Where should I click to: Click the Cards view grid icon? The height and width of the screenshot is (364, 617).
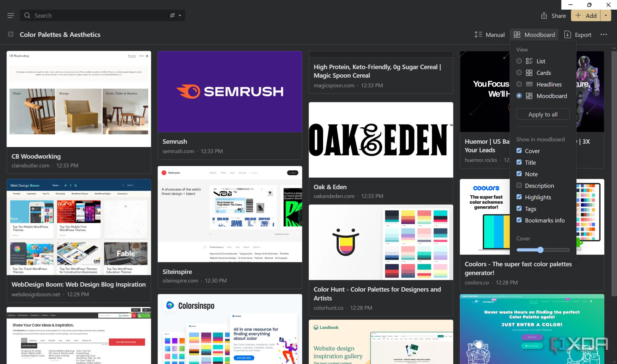(529, 73)
